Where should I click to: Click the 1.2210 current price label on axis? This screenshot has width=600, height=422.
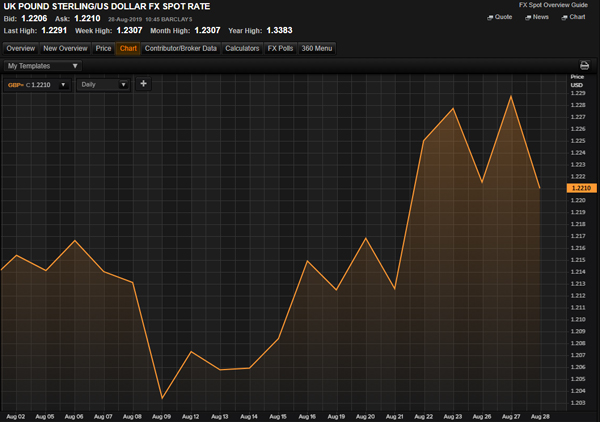pyautogui.click(x=581, y=188)
